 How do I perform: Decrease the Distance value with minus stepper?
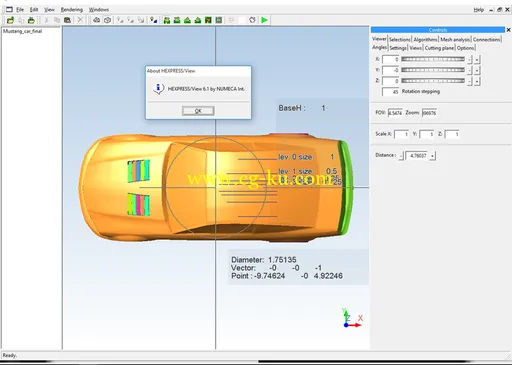pyautogui.click(x=401, y=156)
